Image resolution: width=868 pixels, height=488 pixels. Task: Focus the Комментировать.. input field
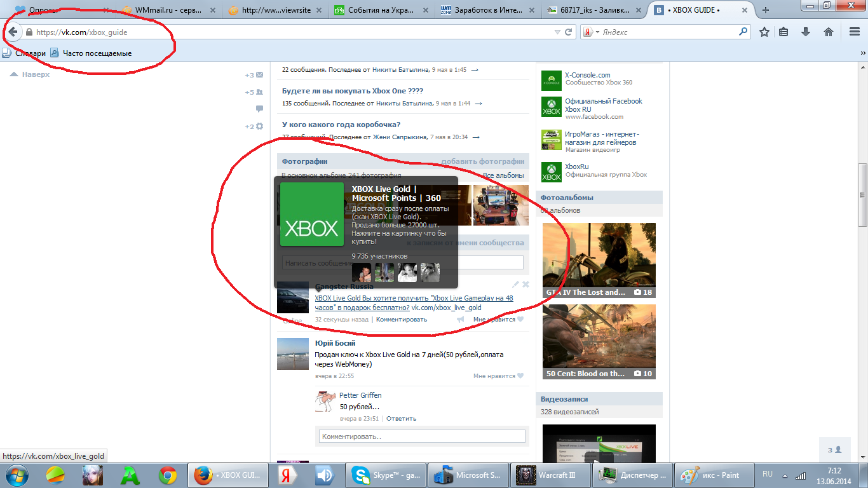point(422,437)
